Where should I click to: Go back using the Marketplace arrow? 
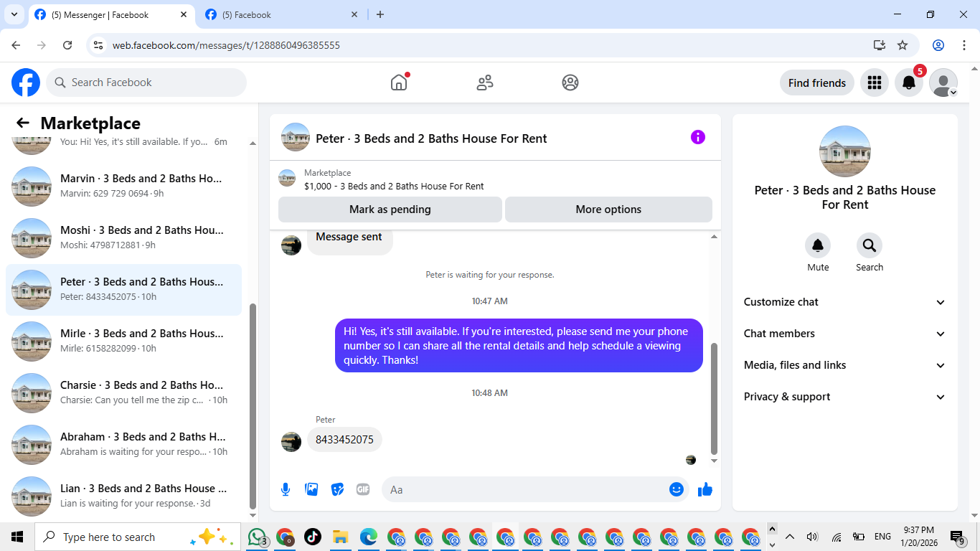(x=23, y=123)
